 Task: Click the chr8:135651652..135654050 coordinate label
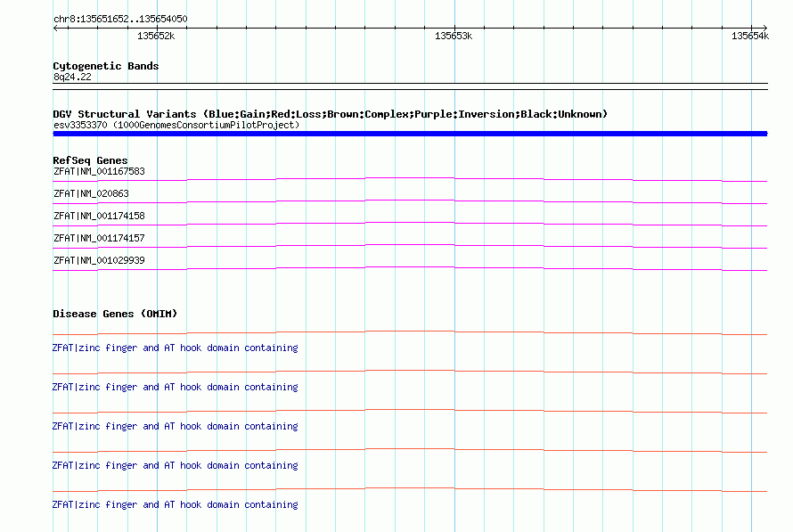click(120, 20)
